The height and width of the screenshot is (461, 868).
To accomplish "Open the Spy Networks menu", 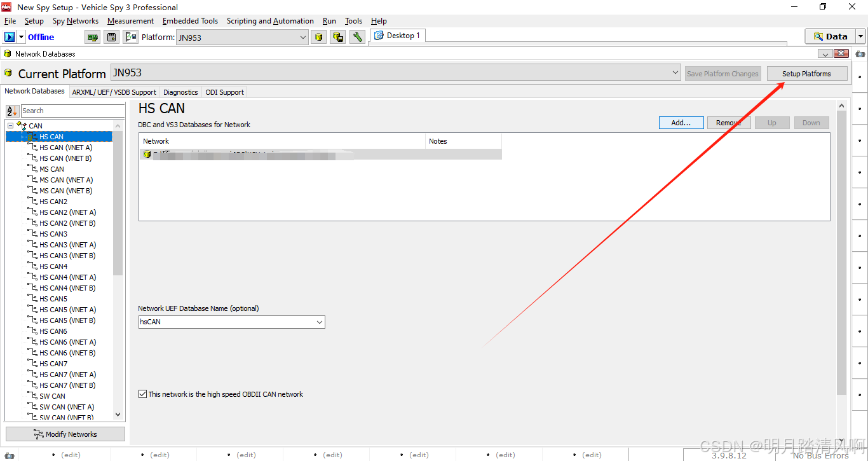I will [x=76, y=21].
